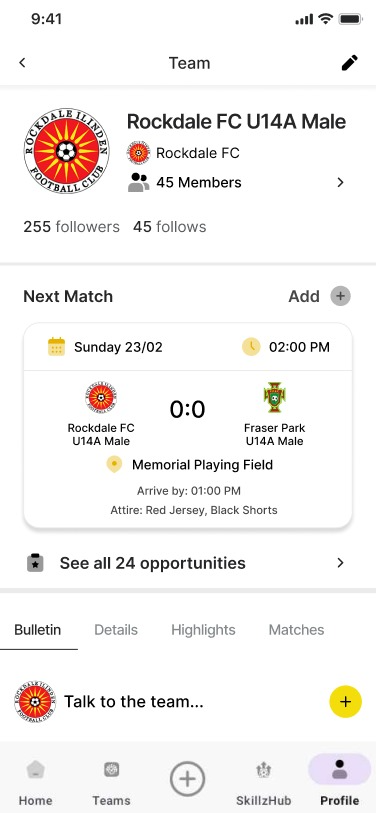Open the center create plus button
Viewport: 376px width, 813px height.
188,779
